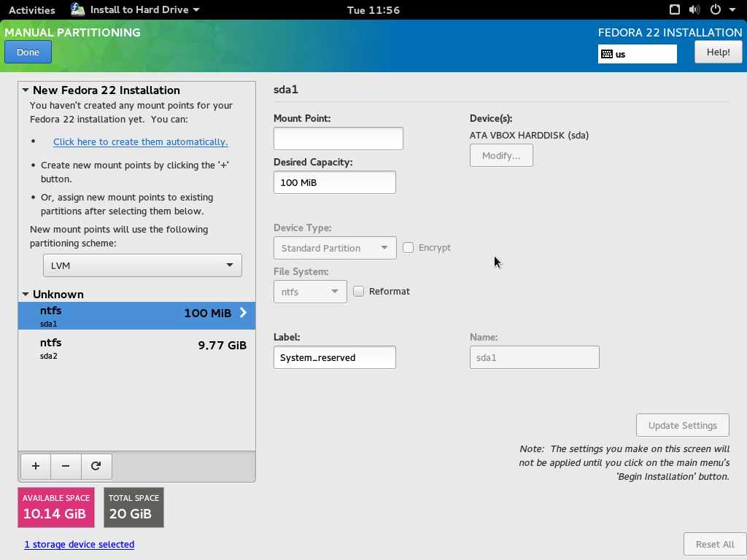The width and height of the screenshot is (747, 560).
Task: Open the volume speaker icon in top bar
Action: point(694,9)
